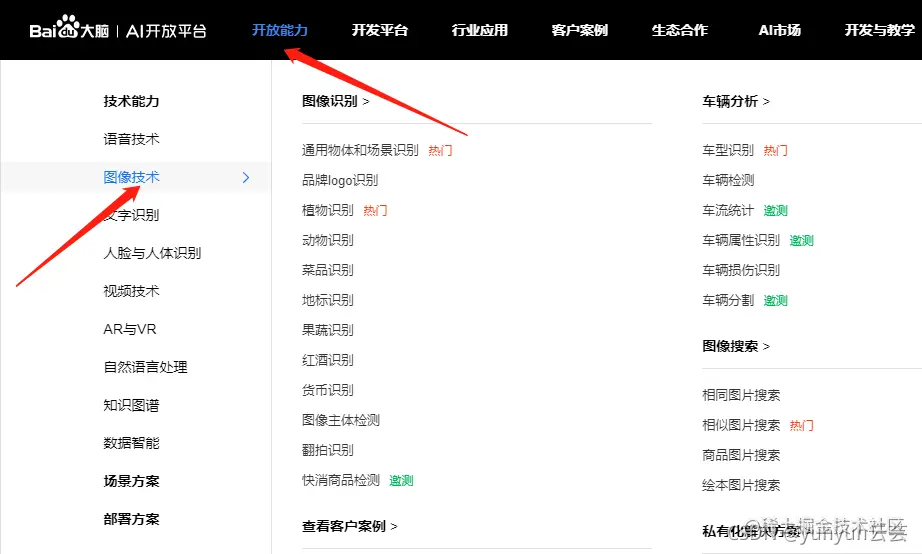922x554 pixels.
Task: Click 邀测 tag beside 车辆属性识别
Action: [x=801, y=241]
